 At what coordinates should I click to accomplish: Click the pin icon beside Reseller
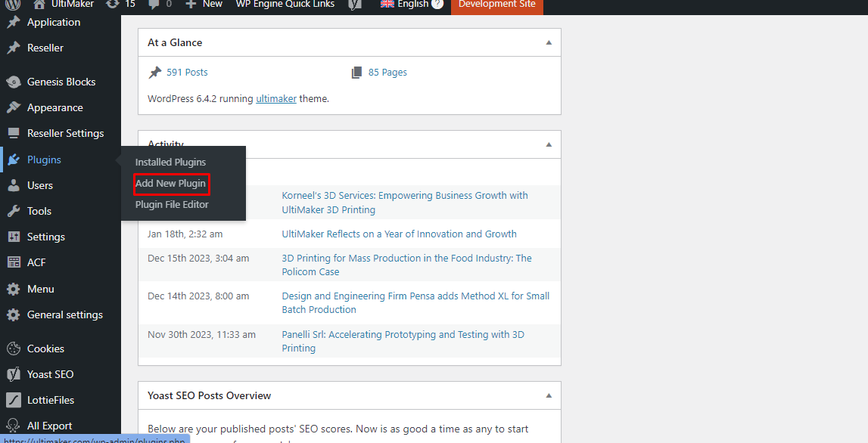click(14, 48)
